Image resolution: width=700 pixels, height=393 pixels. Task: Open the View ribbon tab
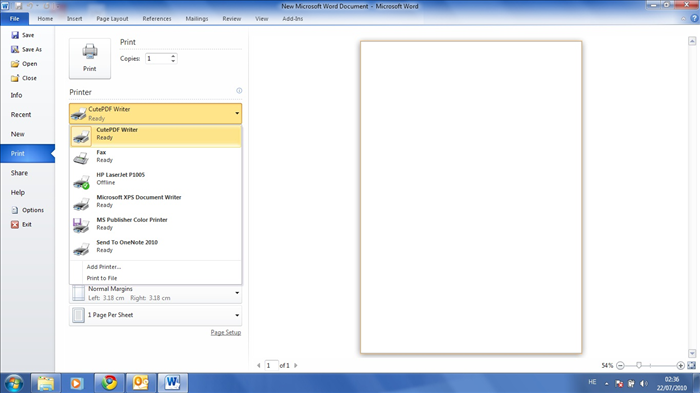(x=262, y=19)
